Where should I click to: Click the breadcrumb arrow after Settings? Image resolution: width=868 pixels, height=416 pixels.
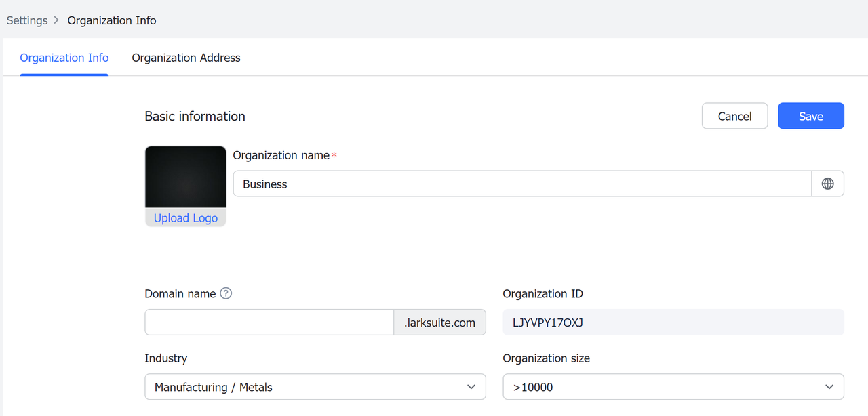[x=56, y=20]
